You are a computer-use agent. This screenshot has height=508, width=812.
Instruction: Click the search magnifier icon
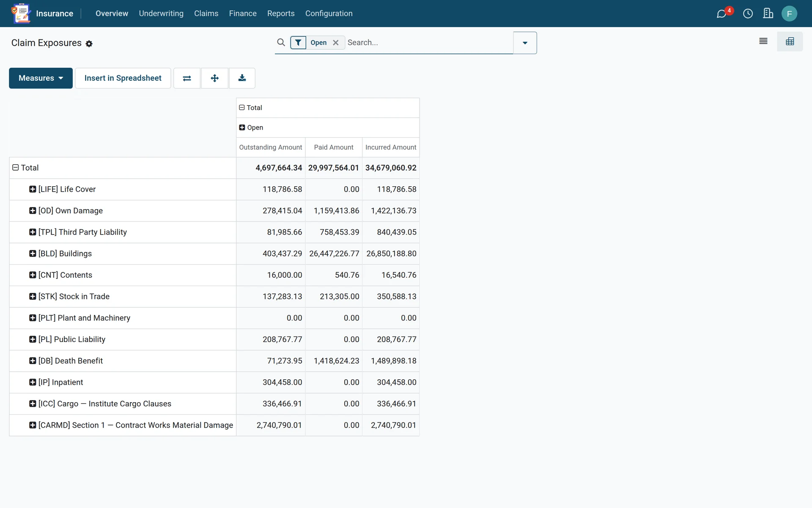tap(281, 42)
